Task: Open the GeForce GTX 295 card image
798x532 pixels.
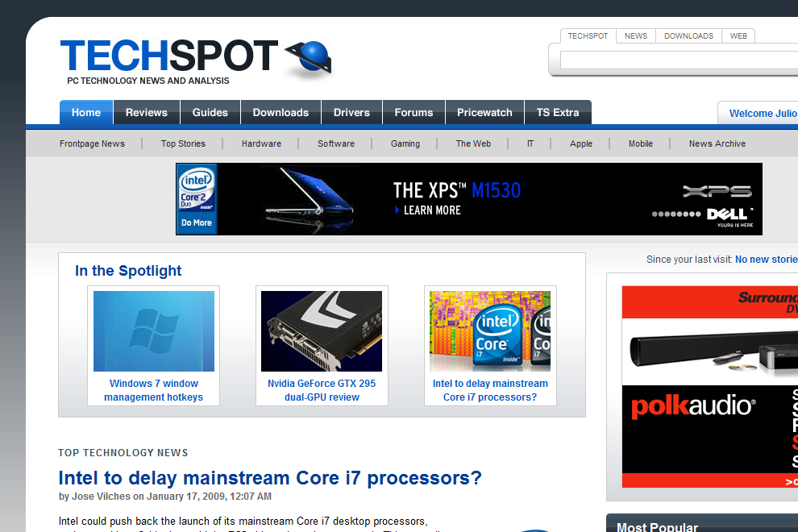Action: (322, 331)
